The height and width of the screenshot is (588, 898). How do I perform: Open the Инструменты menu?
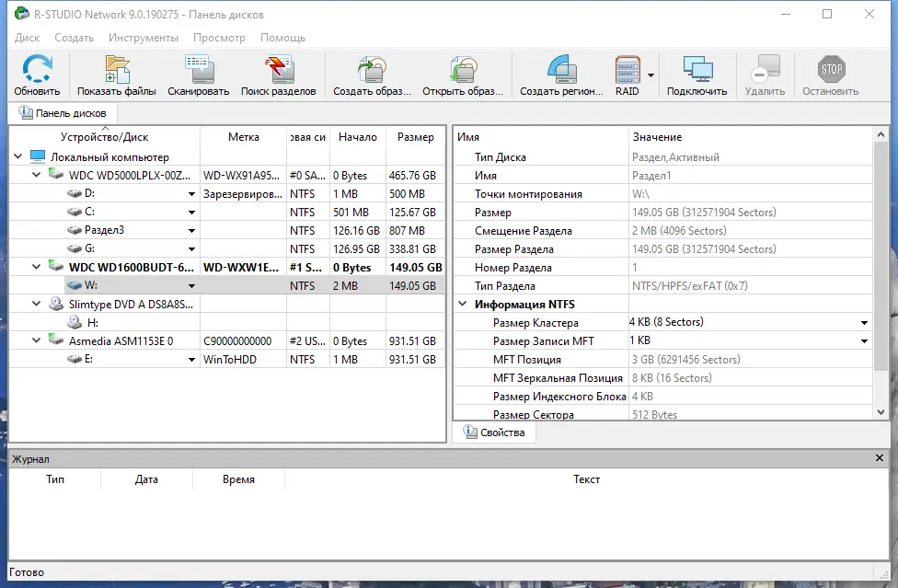[x=144, y=38]
